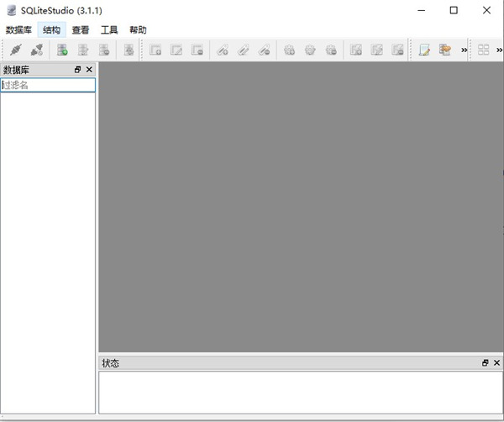The height and width of the screenshot is (422, 504).
Task: Open the 数据库 menu
Action: click(18, 30)
